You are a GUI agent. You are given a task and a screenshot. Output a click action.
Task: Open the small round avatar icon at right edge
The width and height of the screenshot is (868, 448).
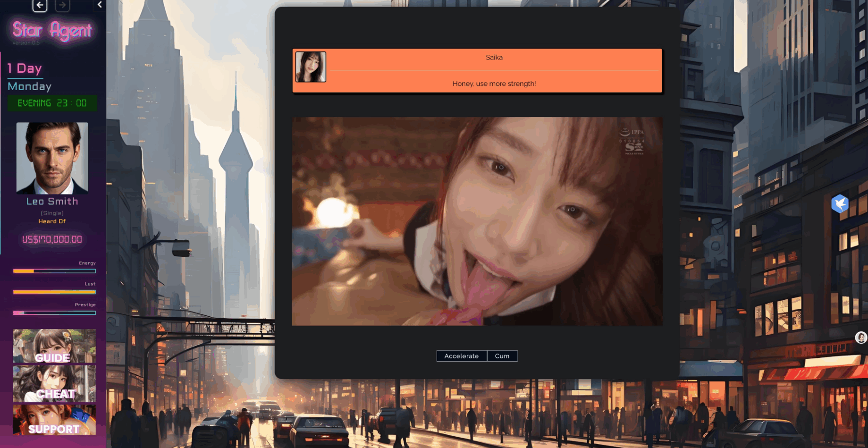point(861,338)
